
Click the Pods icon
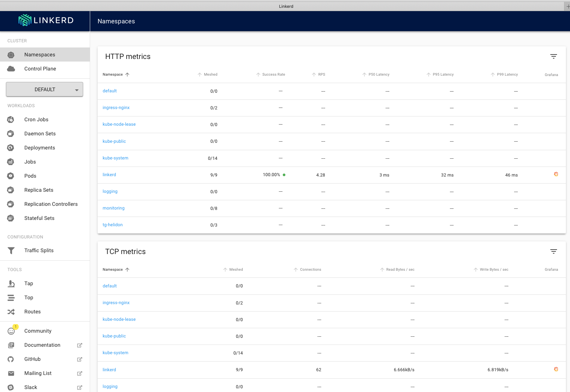11,176
